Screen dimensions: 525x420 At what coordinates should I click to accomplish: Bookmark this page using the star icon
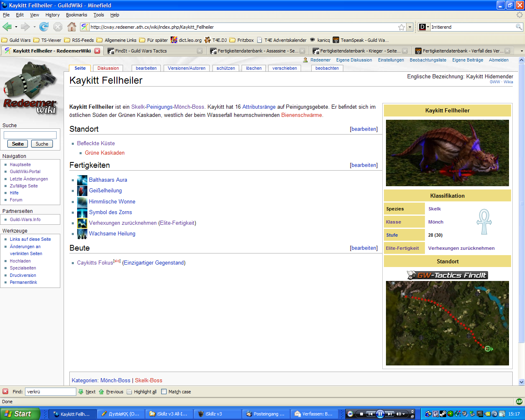pos(402,27)
